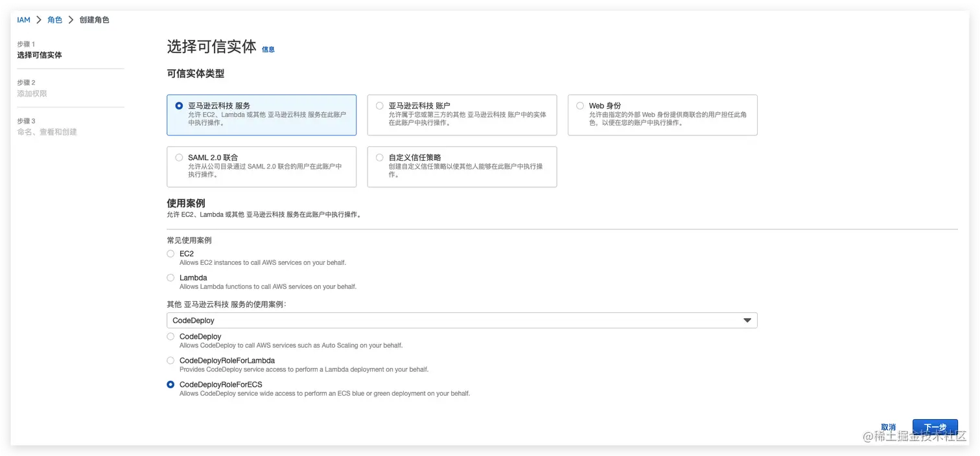The image size is (980, 456).
Task: Click the first breadcrumb chevron after IAM
Action: click(39, 20)
